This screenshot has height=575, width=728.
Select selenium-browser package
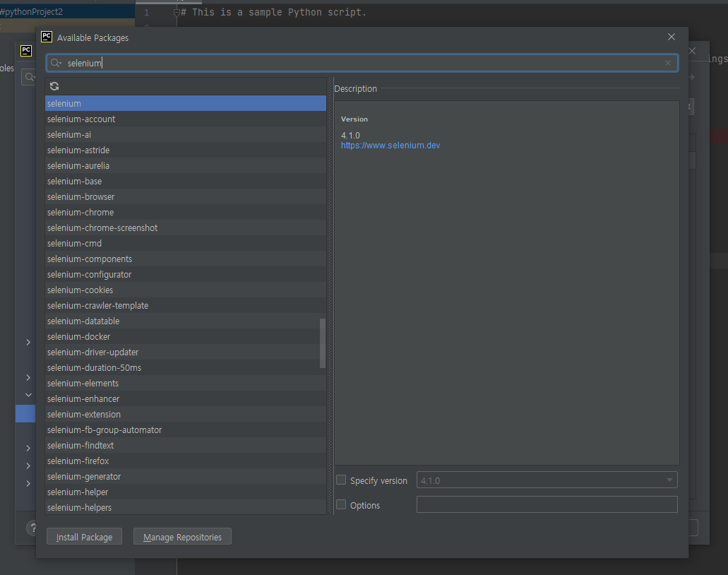[x=186, y=196]
